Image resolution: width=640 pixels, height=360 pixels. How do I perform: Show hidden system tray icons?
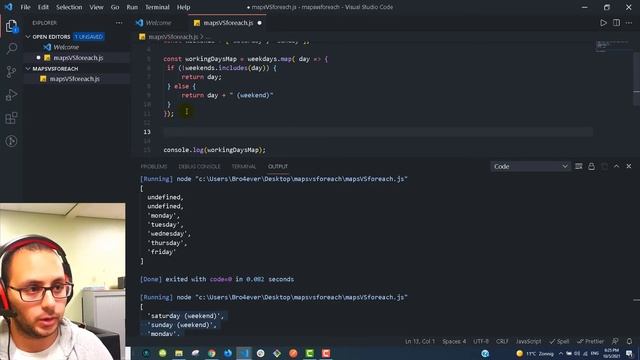pos(561,353)
